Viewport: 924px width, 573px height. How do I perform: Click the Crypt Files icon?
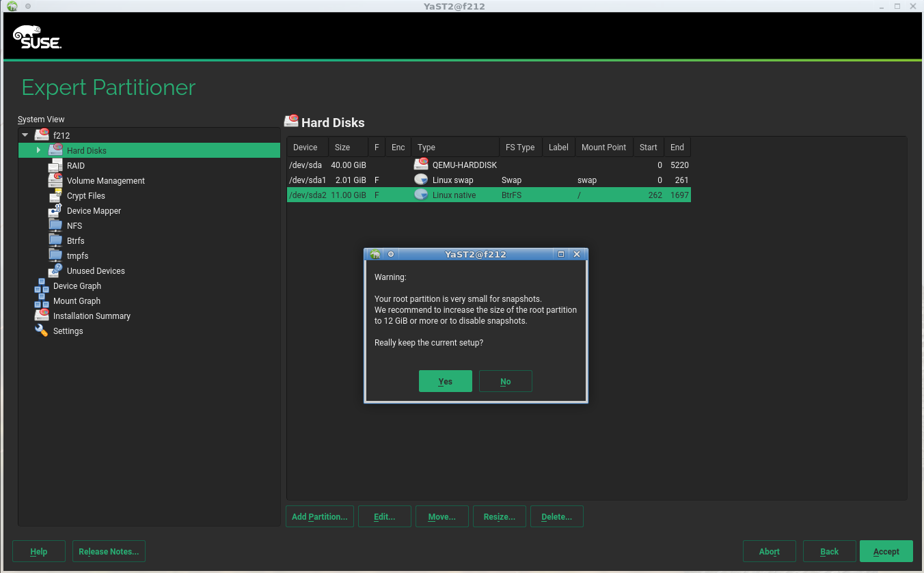click(x=55, y=196)
